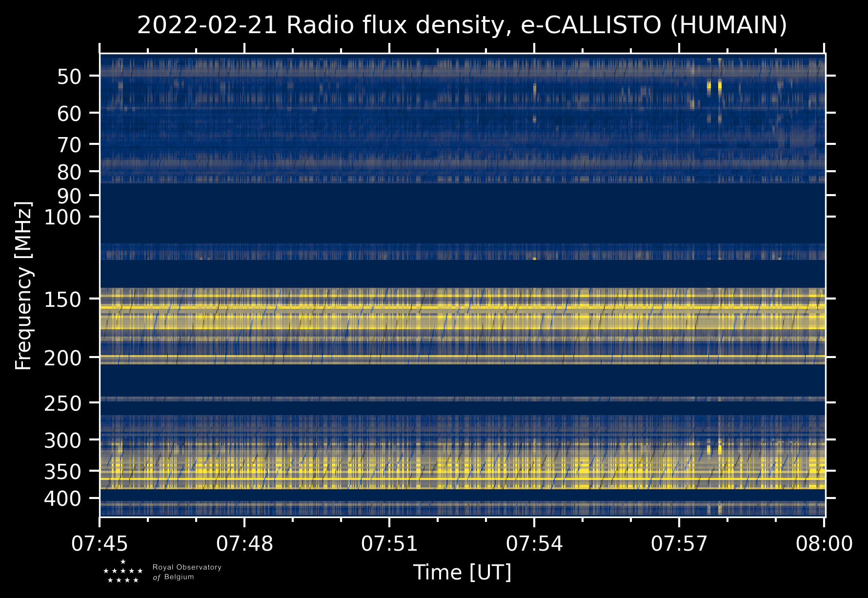Click the Time [UT] axis label
Viewport: 868px width, 598px height.
pyautogui.click(x=462, y=572)
